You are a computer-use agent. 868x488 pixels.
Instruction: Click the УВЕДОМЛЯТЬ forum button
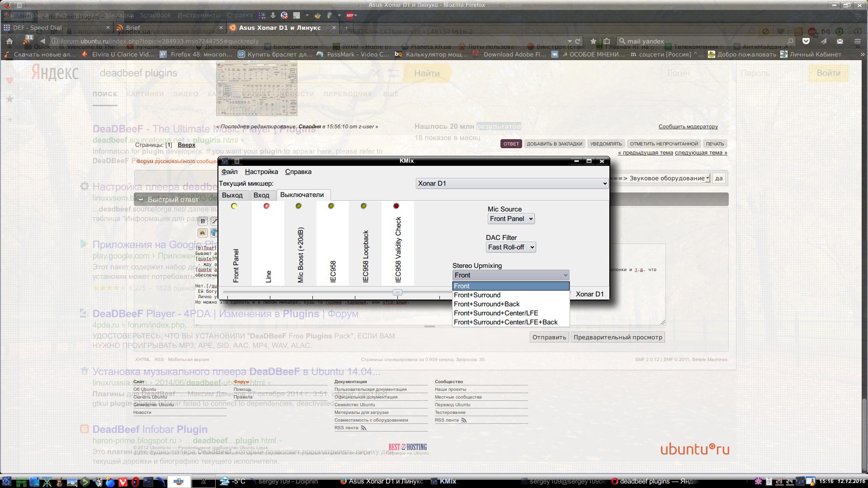(x=606, y=144)
